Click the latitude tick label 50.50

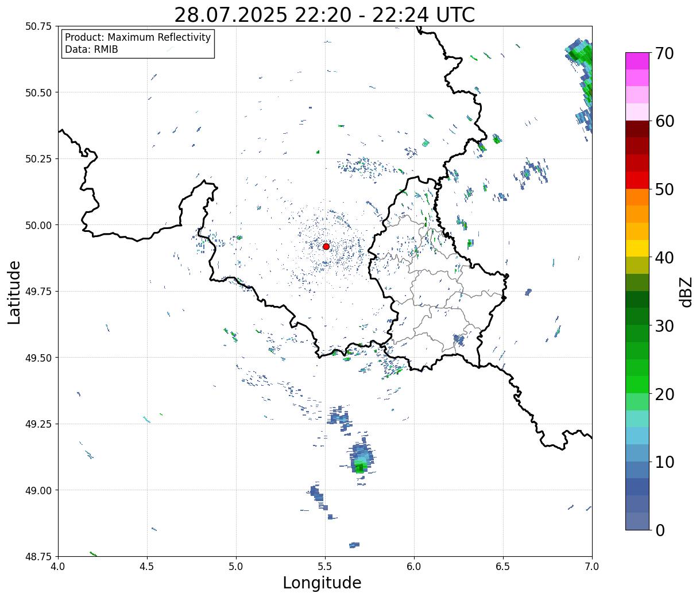click(x=38, y=92)
